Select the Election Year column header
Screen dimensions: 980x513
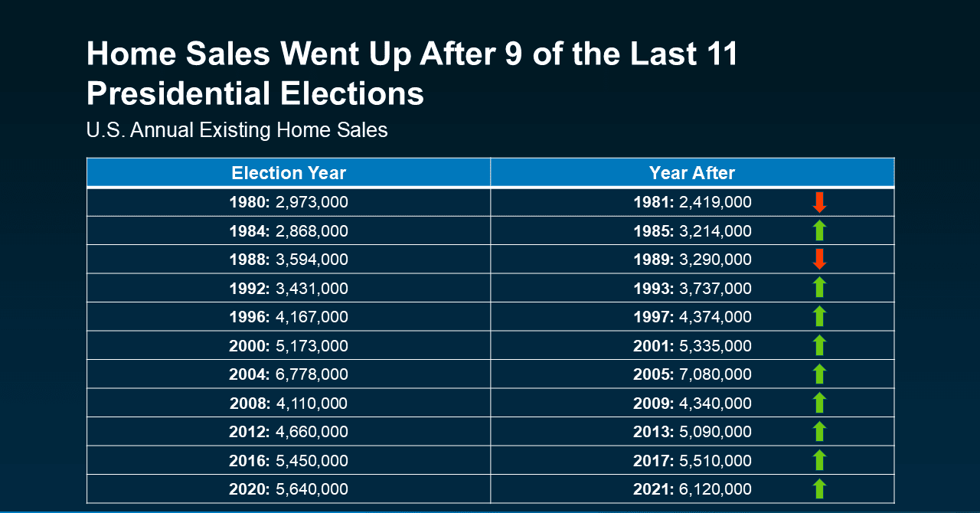(289, 172)
